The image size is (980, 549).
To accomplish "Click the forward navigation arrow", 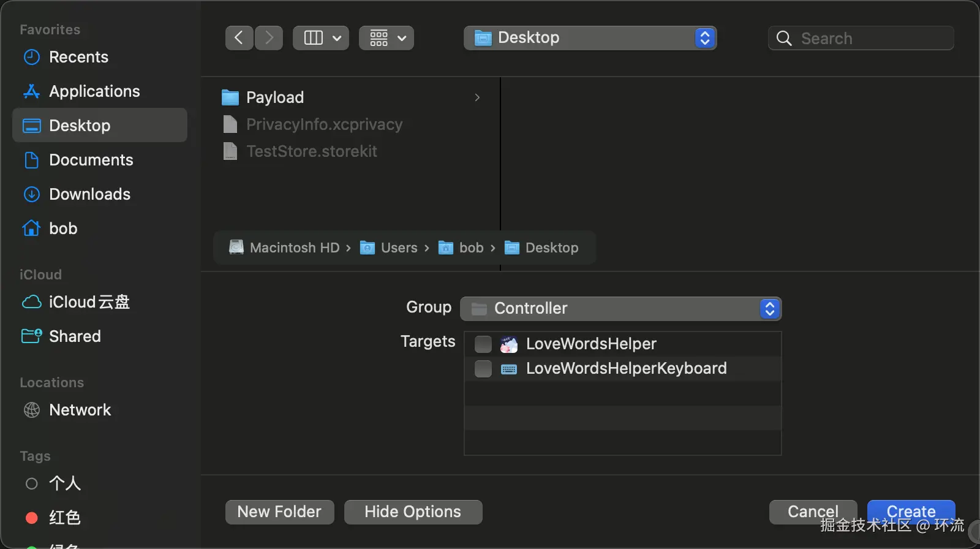I will (x=269, y=38).
